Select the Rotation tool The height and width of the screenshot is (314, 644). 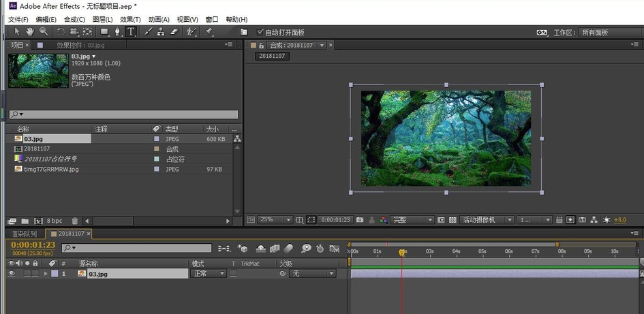(61, 31)
